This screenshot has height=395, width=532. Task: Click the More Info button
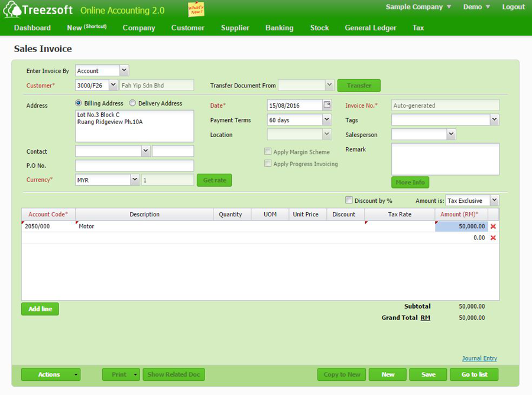click(410, 182)
